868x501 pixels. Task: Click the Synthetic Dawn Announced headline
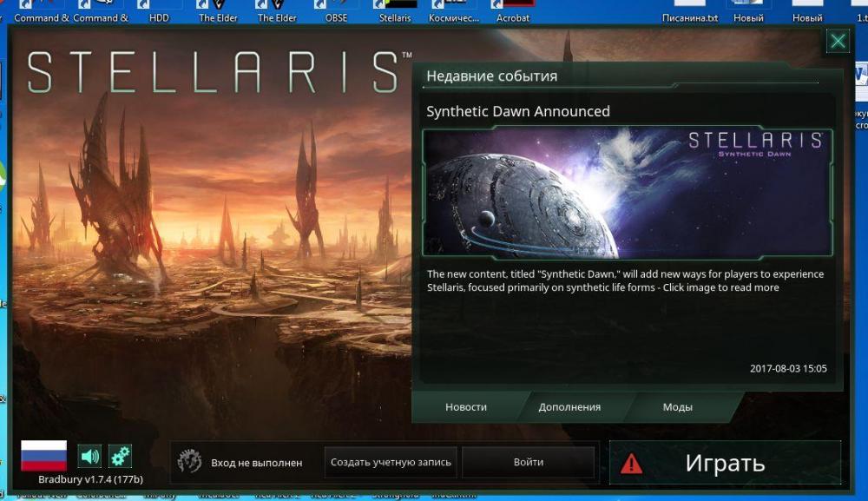[x=518, y=111]
